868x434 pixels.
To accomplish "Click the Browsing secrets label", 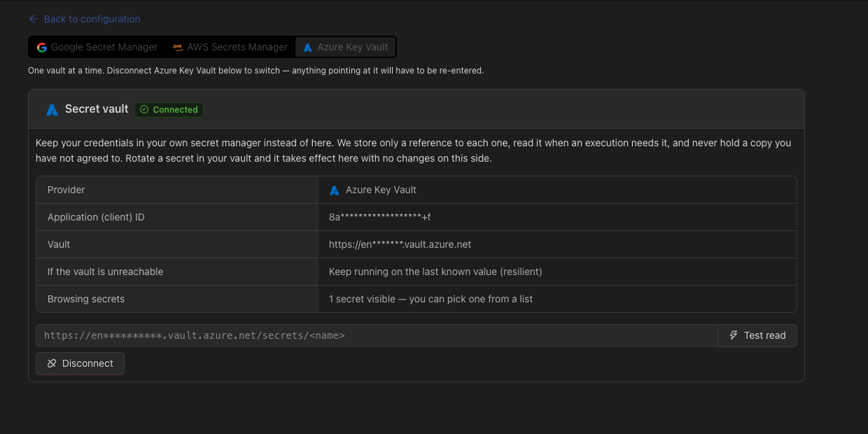I will coord(86,299).
